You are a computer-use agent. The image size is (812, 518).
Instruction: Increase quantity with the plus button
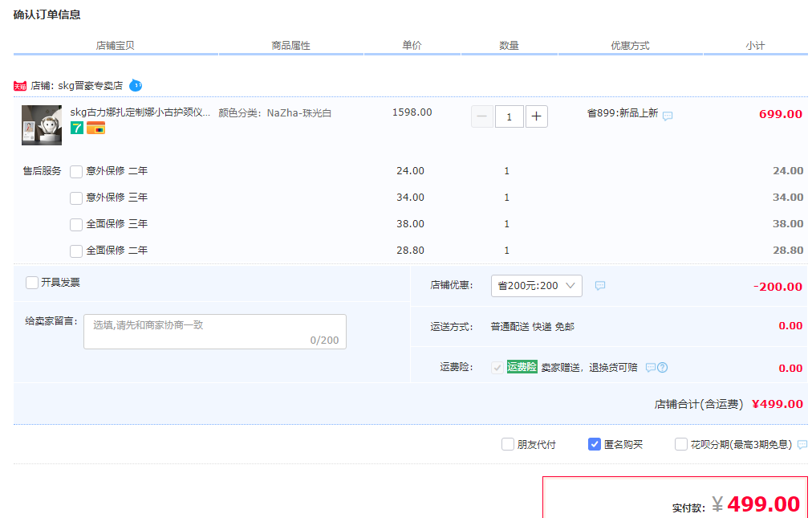coord(537,116)
